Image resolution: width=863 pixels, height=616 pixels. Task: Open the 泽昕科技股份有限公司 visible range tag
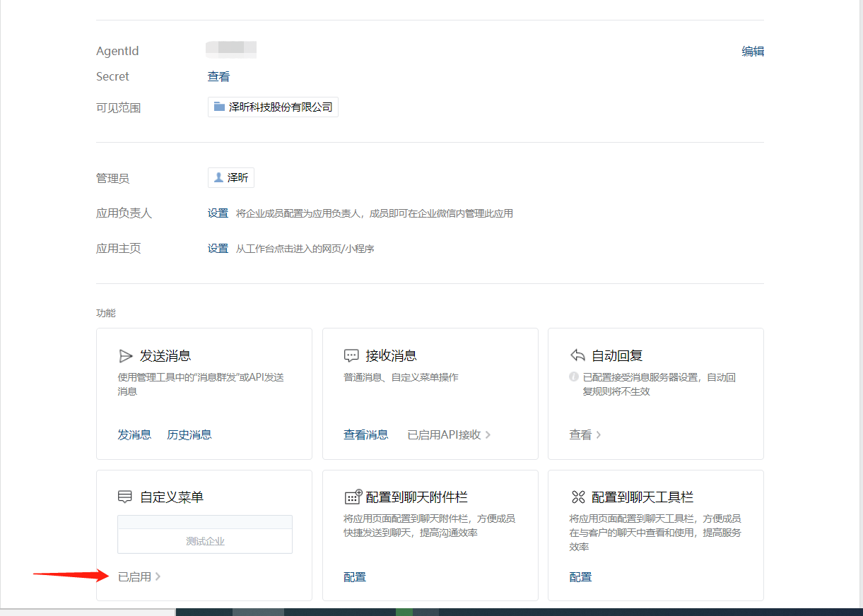click(273, 107)
